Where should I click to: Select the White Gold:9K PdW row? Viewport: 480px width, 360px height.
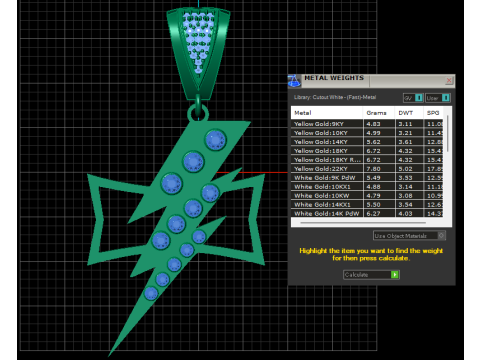(x=367, y=178)
